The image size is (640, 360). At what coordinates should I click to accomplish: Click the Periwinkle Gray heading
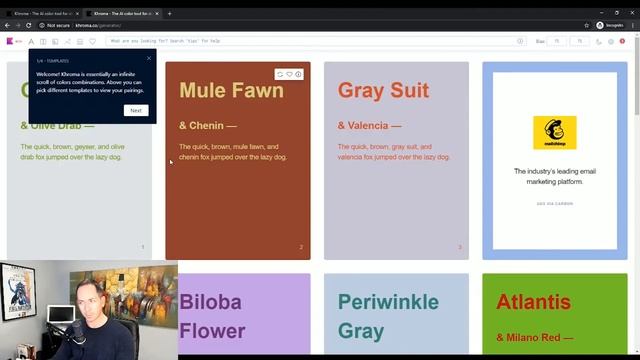tap(388, 316)
